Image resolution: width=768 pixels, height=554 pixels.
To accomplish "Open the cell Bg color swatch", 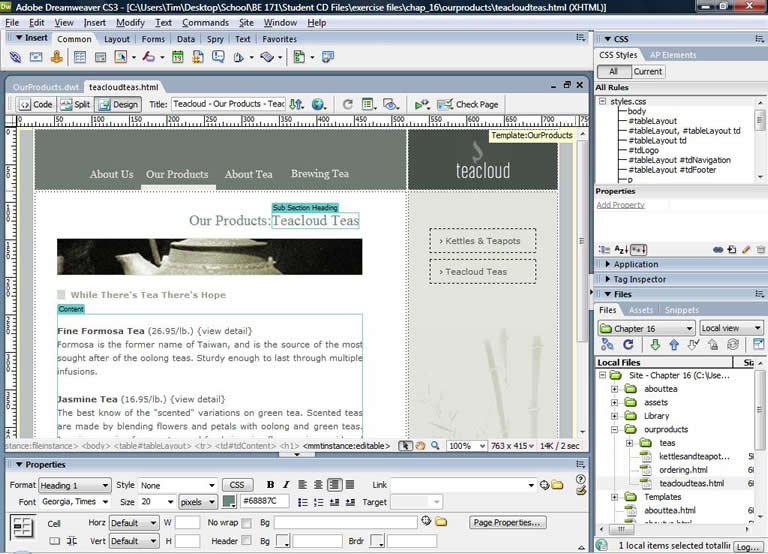I will [283, 541].
